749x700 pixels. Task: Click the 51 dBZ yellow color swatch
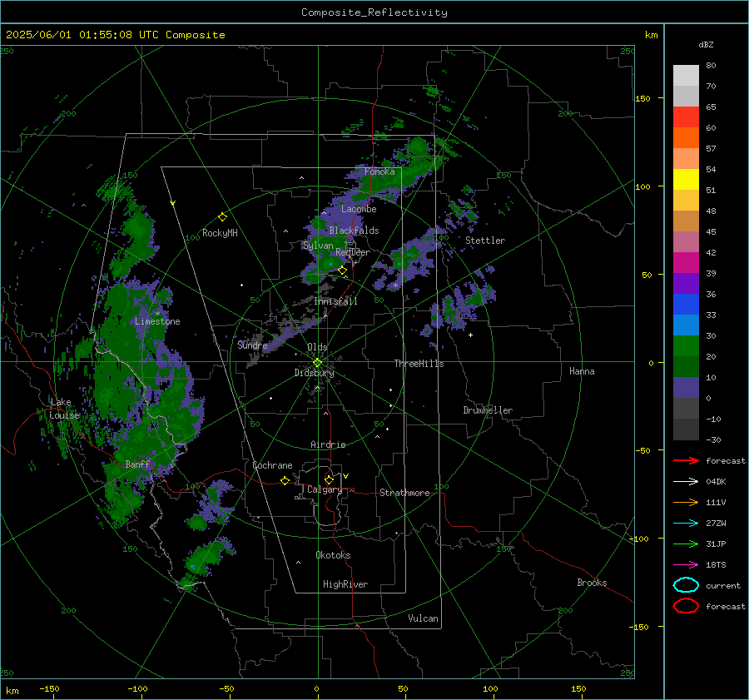[686, 179]
